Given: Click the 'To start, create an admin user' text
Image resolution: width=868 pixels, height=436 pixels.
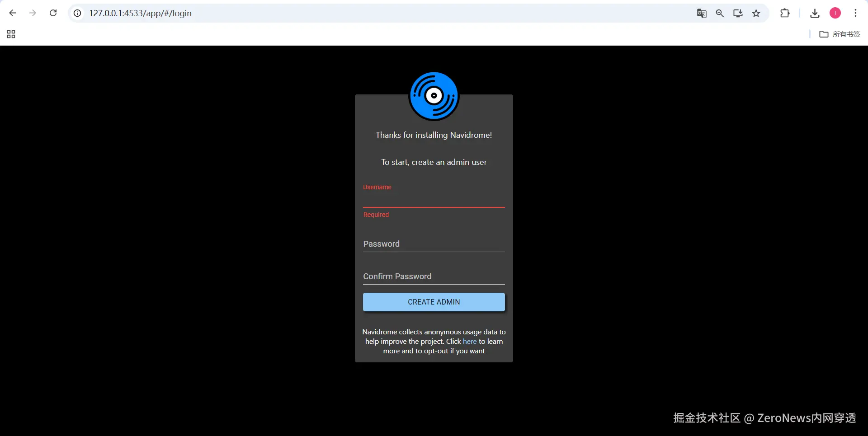Looking at the screenshot, I should [x=434, y=162].
